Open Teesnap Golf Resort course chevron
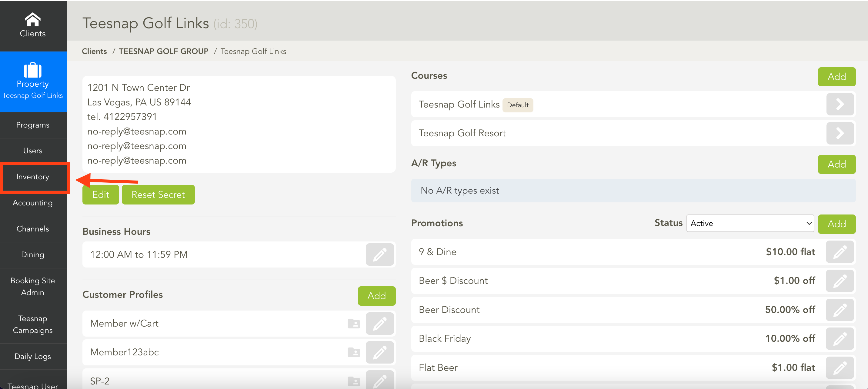Image resolution: width=868 pixels, height=389 pixels. [840, 133]
